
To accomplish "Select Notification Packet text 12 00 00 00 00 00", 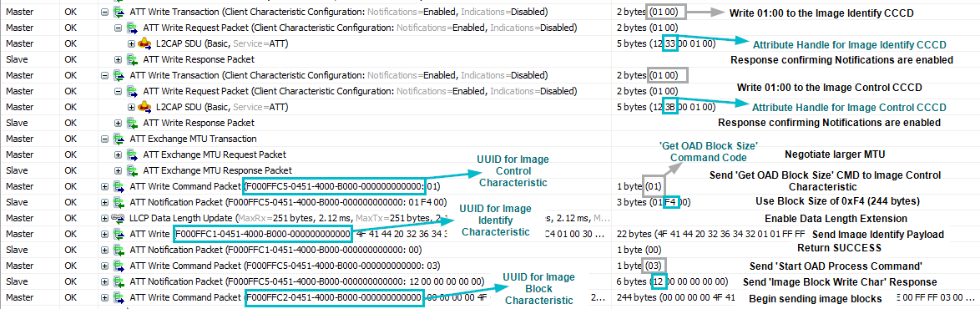I will coord(306,281).
